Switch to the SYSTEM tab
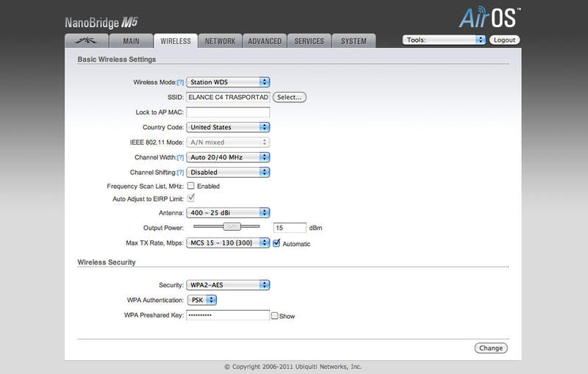The width and height of the screenshot is (588, 374). [354, 41]
